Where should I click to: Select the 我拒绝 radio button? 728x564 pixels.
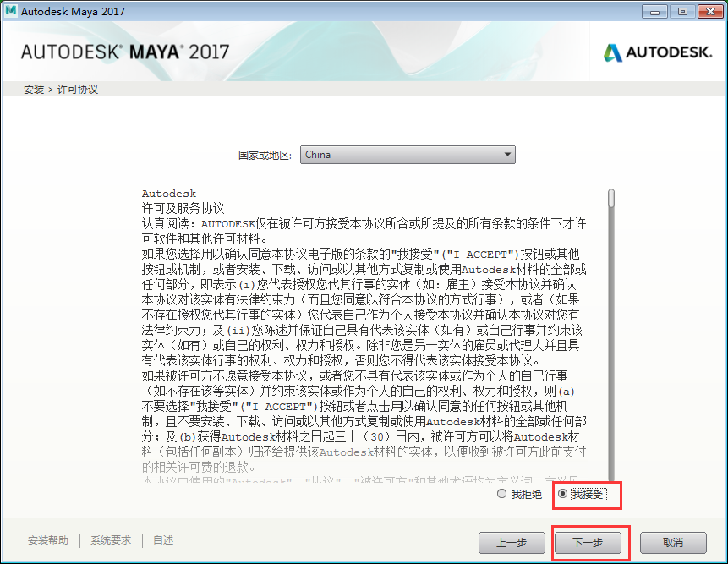coord(501,494)
